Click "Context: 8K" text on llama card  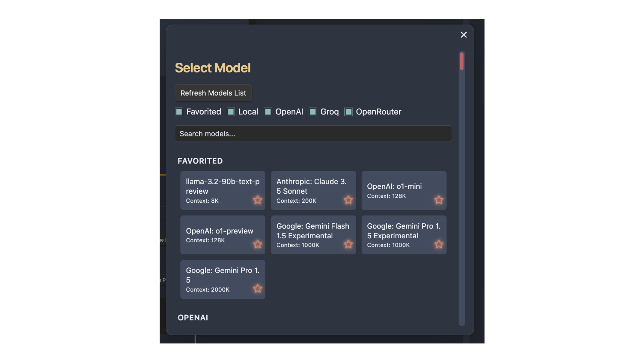[x=202, y=201]
